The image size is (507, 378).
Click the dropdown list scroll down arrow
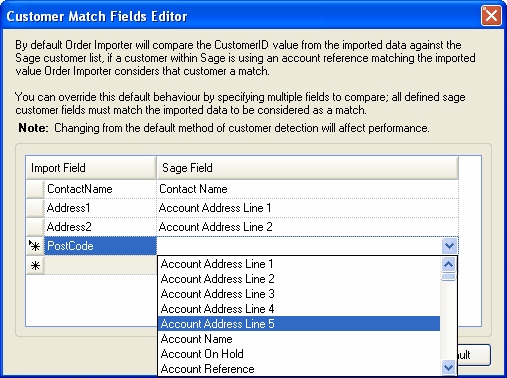pyautogui.click(x=449, y=367)
